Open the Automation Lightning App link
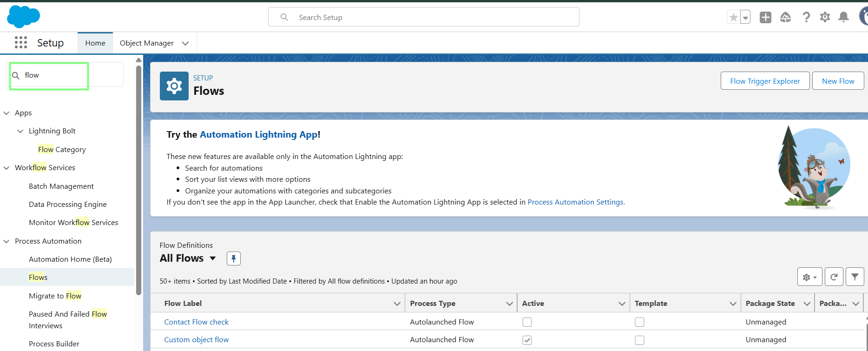 pos(259,134)
